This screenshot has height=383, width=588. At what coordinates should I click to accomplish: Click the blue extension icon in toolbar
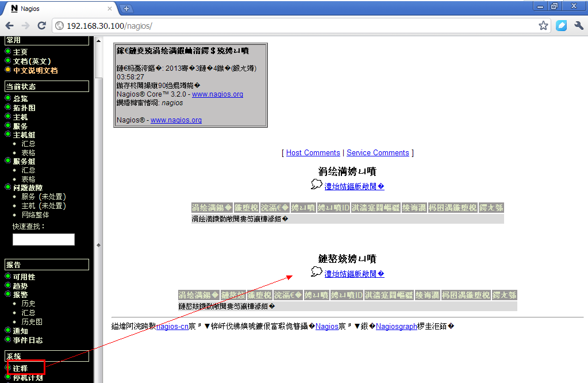(x=561, y=25)
